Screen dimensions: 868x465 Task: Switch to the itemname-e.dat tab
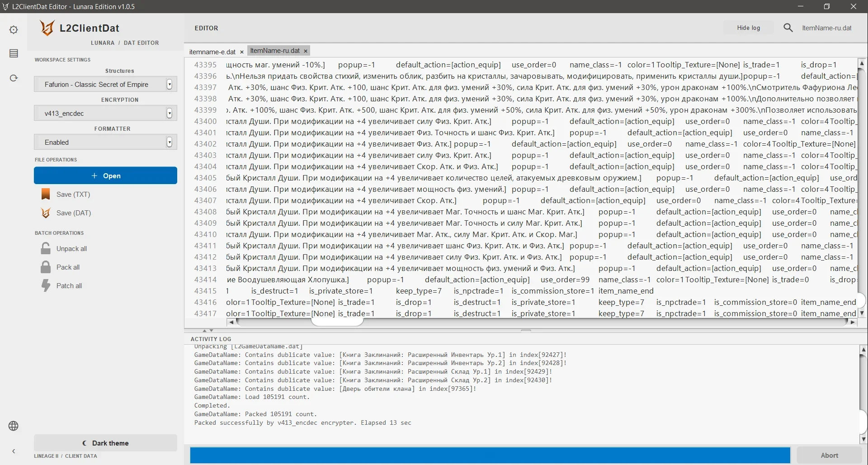[212, 52]
